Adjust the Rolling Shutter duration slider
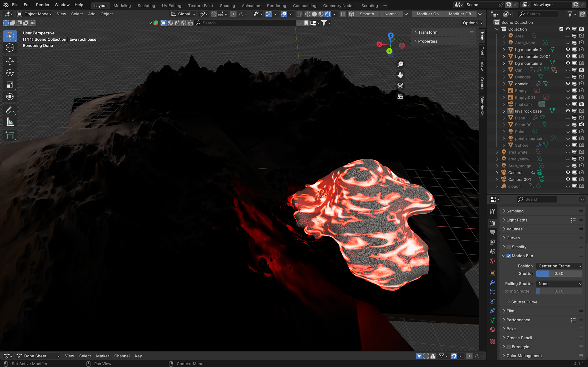 coord(559,291)
